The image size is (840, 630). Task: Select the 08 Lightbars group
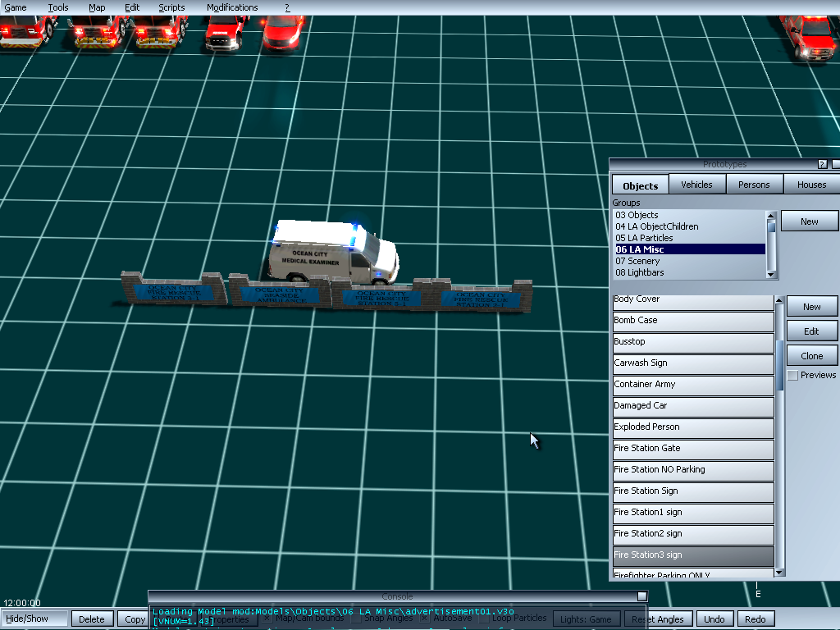point(690,272)
